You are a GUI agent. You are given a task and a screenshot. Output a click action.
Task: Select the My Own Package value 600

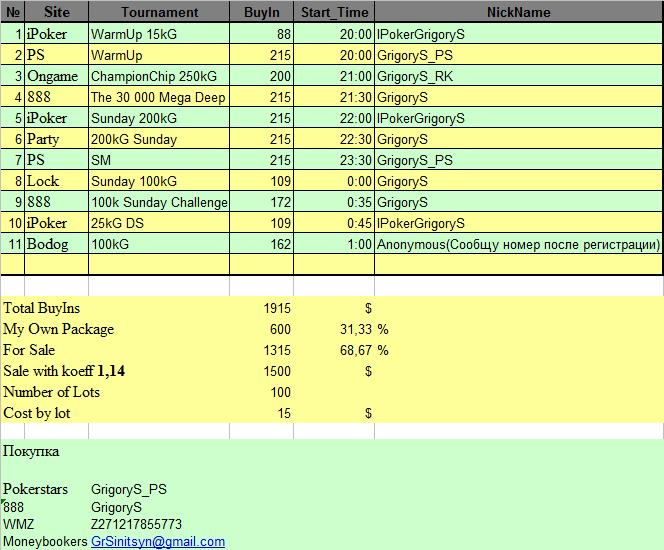click(280, 329)
